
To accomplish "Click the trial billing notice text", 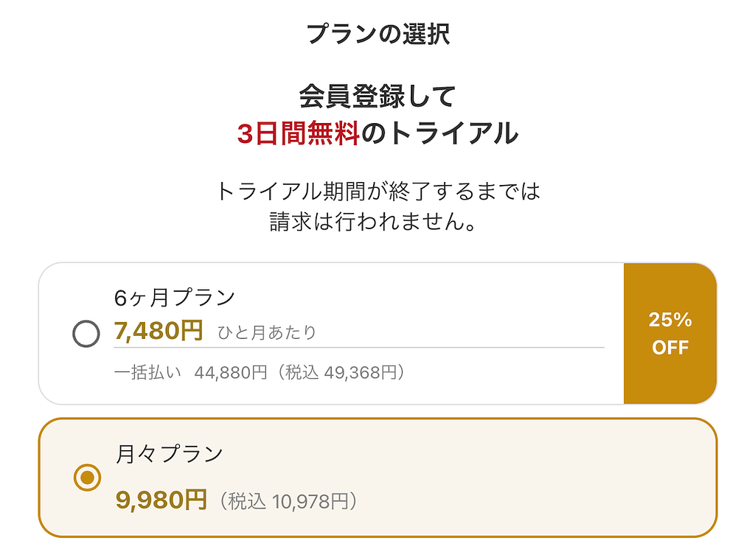I will [377, 205].
